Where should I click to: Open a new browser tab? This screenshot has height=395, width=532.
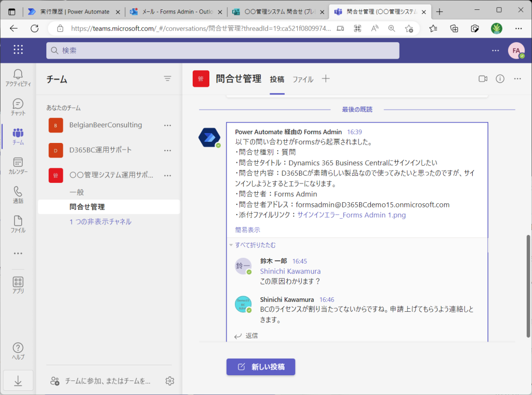(440, 12)
